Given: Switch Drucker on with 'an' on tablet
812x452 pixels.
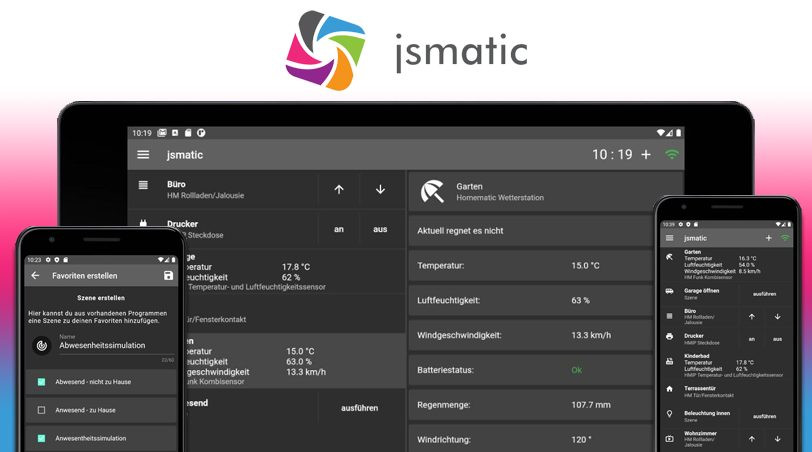Looking at the screenshot, I should tap(339, 229).
